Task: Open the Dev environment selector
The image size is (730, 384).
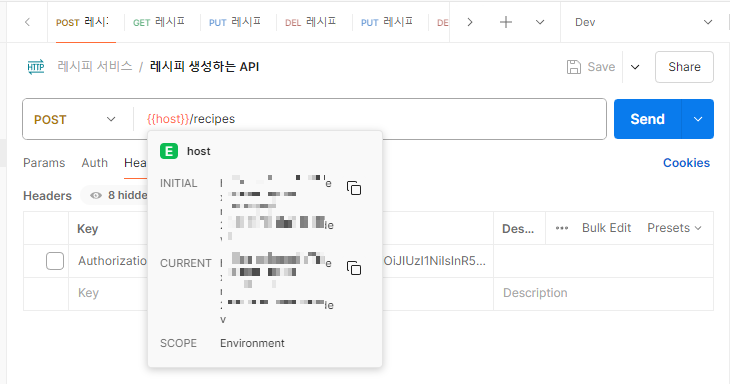Action: (x=643, y=22)
